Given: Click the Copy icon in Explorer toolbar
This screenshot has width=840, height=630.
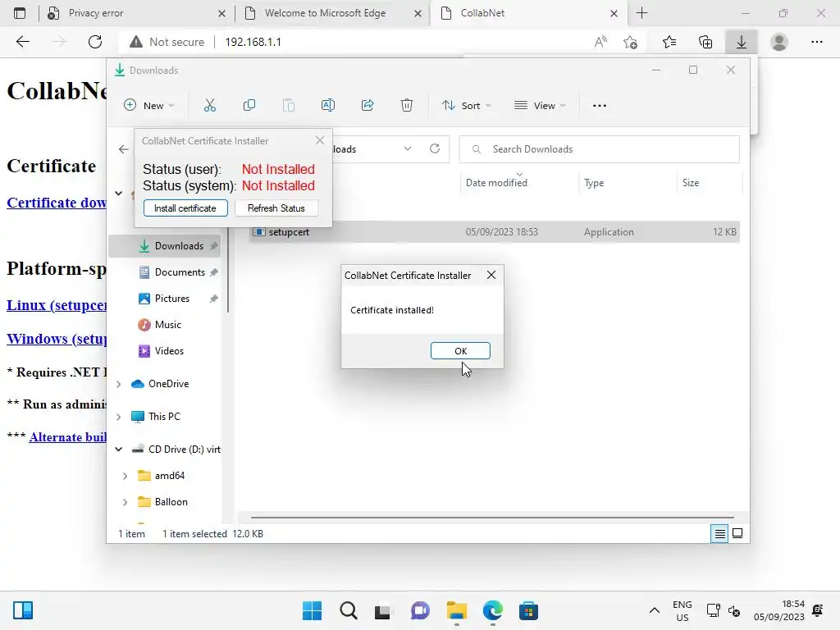Looking at the screenshot, I should 249,106.
